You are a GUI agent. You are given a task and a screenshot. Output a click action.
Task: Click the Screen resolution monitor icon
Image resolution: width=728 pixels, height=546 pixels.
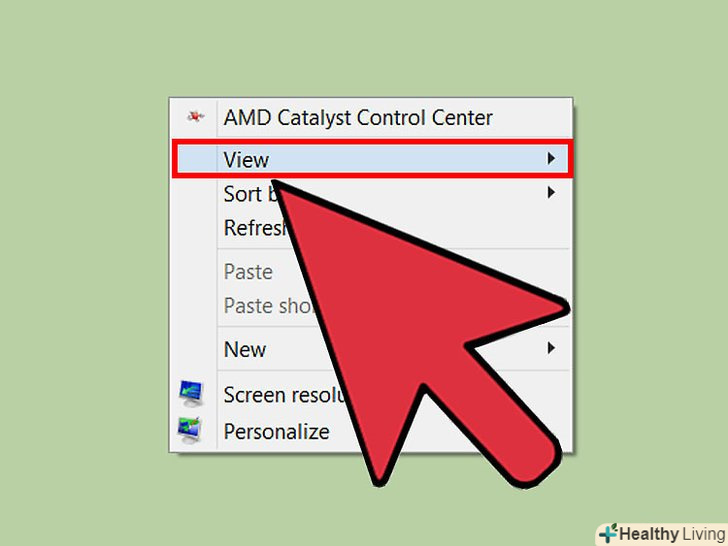[191, 394]
